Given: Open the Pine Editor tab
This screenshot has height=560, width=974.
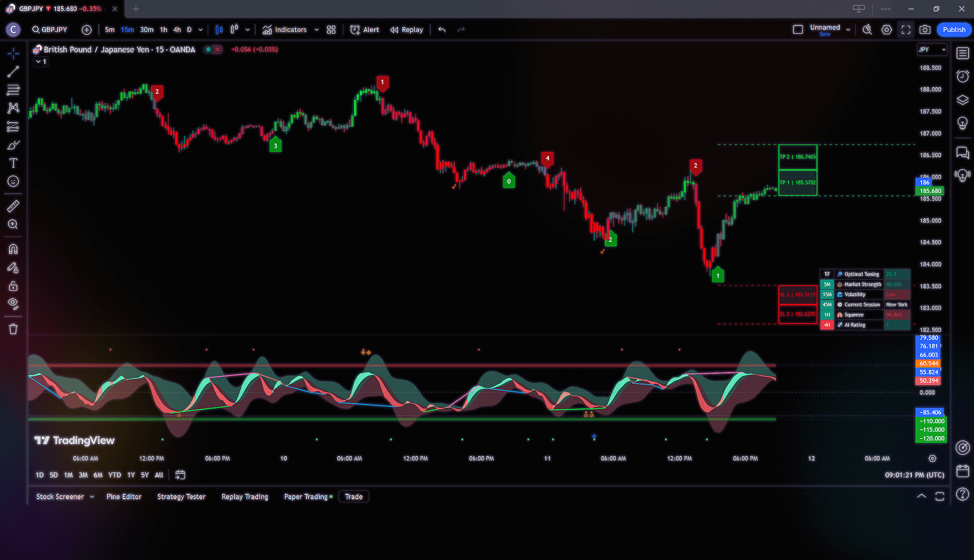Looking at the screenshot, I should pyautogui.click(x=124, y=497).
